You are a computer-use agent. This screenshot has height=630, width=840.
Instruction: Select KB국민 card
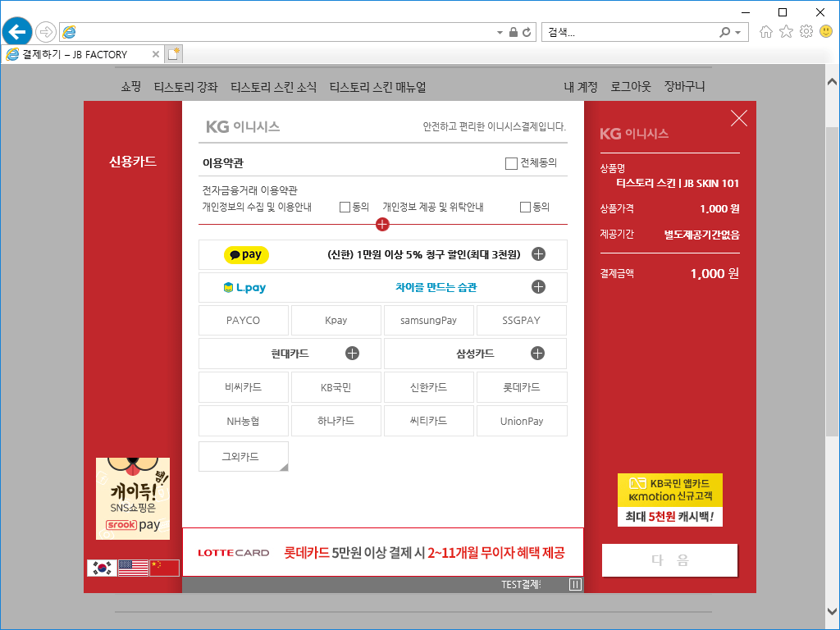[336, 387]
